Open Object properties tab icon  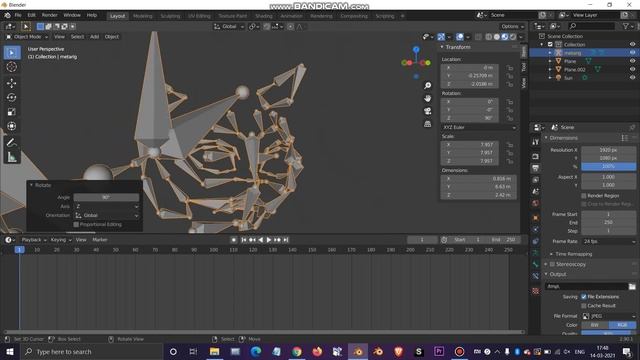point(536,218)
